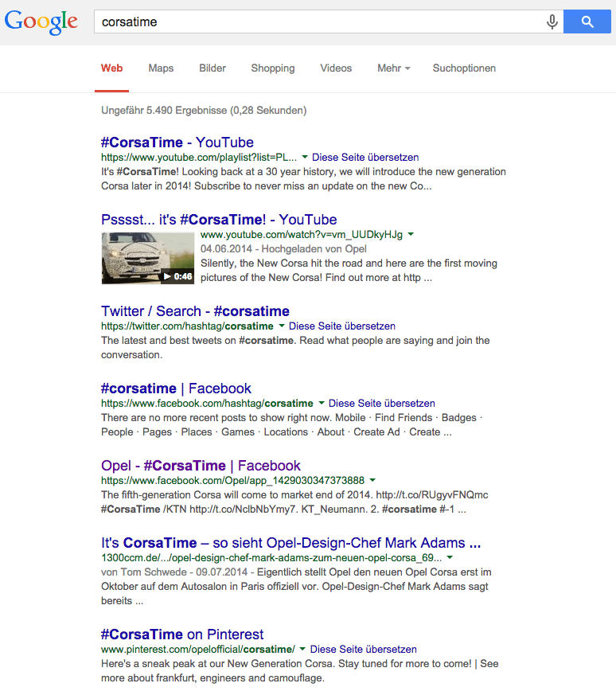Image resolution: width=616 pixels, height=695 pixels.
Task: Translate the Pinterest result page
Action: pyautogui.click(x=364, y=650)
